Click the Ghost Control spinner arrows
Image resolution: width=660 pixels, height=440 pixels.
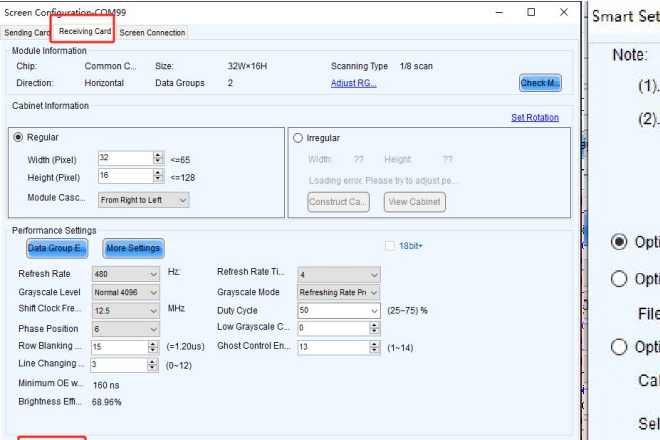tap(374, 346)
